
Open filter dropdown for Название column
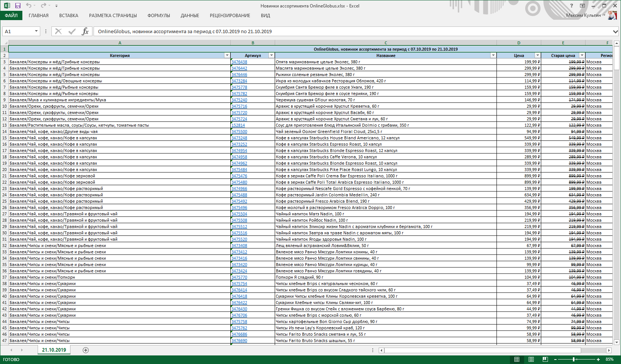493,56
